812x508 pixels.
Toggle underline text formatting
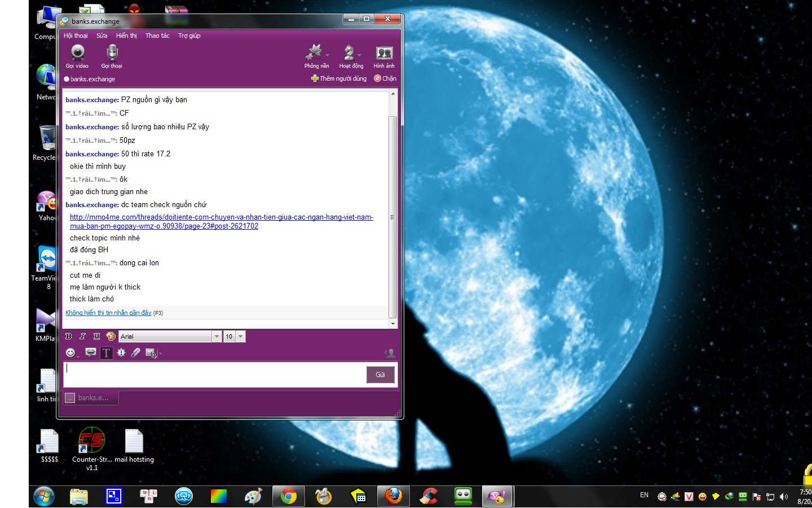coord(96,336)
